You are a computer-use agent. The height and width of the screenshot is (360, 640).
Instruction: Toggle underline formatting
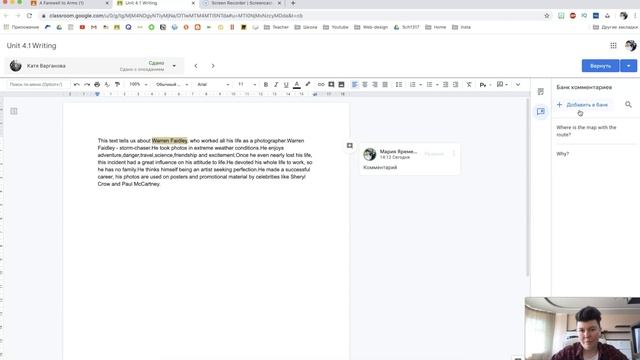click(x=286, y=84)
